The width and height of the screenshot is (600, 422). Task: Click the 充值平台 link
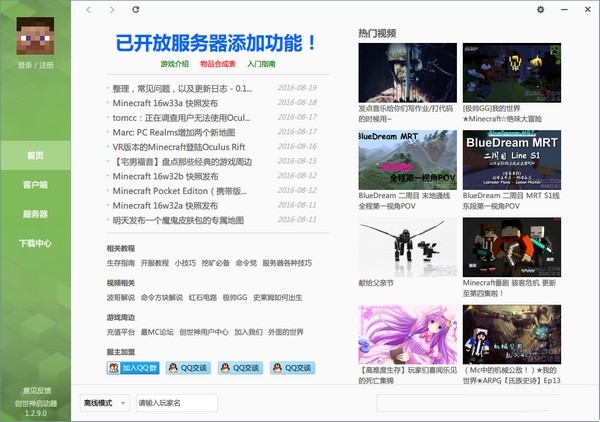[x=121, y=332]
